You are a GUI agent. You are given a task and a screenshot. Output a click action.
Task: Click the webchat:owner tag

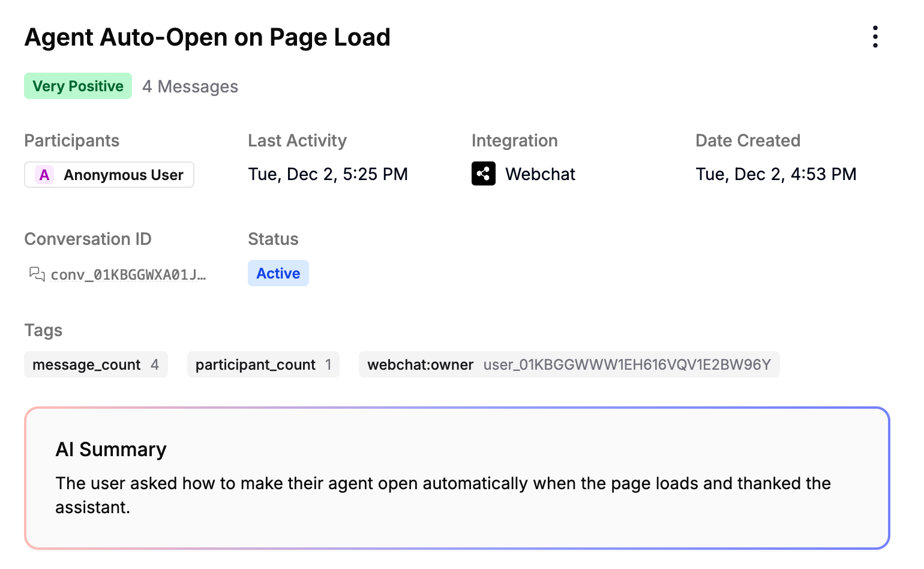[x=569, y=364]
